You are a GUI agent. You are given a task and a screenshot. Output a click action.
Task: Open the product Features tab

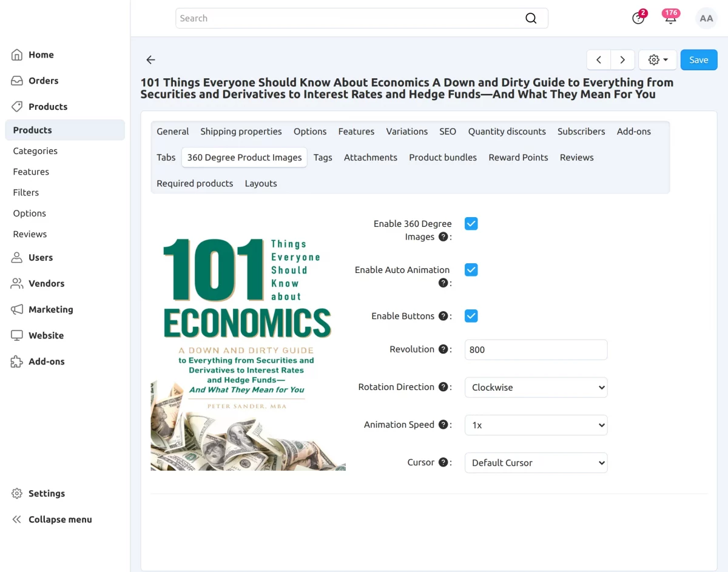point(356,132)
